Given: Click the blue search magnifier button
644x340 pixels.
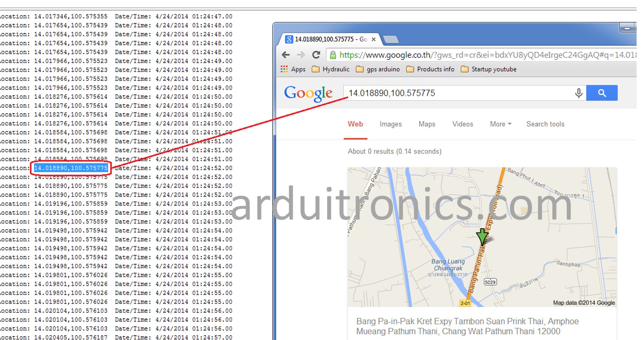Looking at the screenshot, I should tap(602, 93).
